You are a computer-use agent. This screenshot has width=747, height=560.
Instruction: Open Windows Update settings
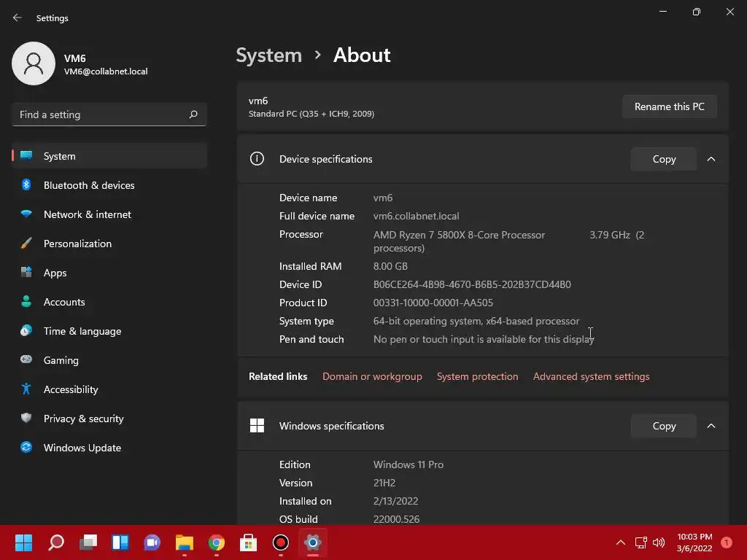pos(109,448)
